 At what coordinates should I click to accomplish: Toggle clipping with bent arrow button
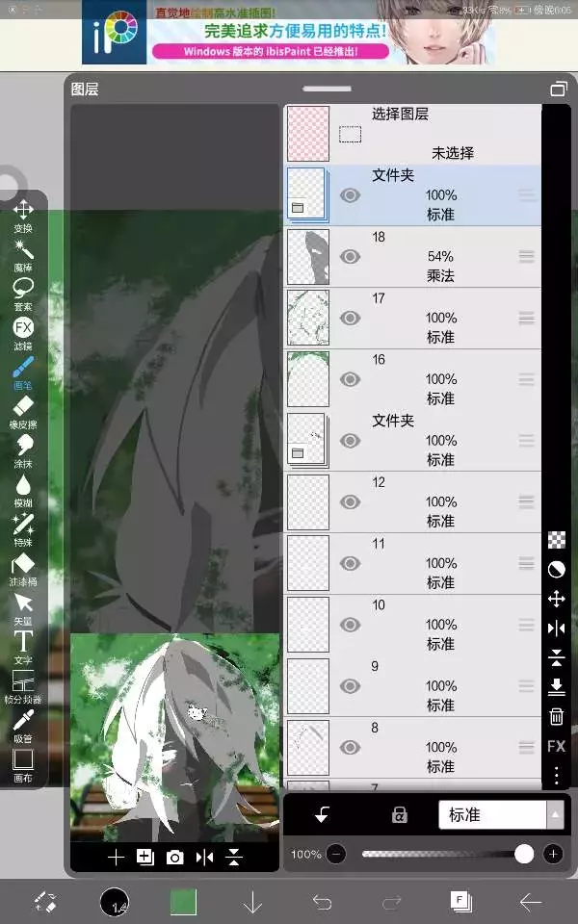click(x=322, y=815)
